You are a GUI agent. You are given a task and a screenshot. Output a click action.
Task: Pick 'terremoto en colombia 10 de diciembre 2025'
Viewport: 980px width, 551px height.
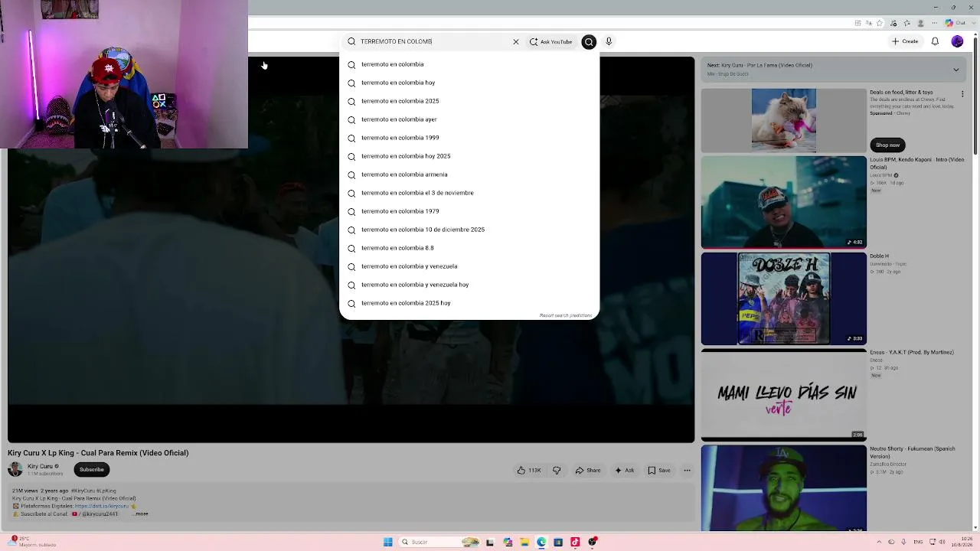tap(469, 230)
